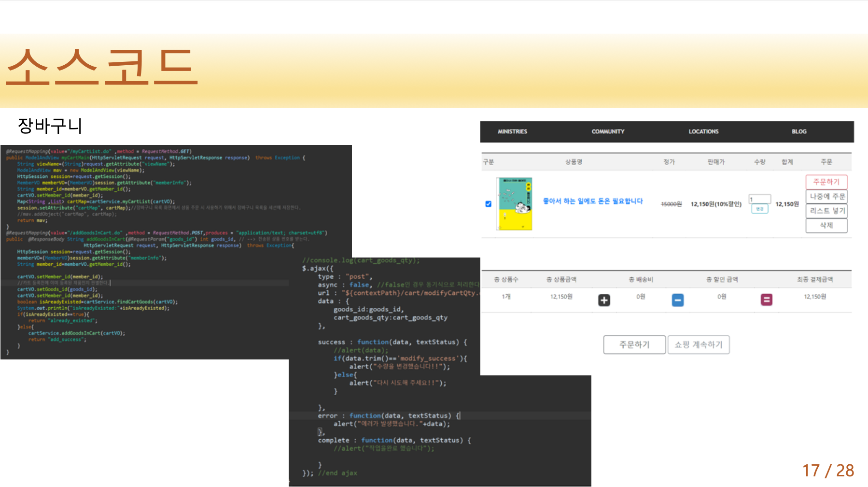This screenshot has width=868, height=487.
Task: Click the 수량 column header
Action: point(759,162)
